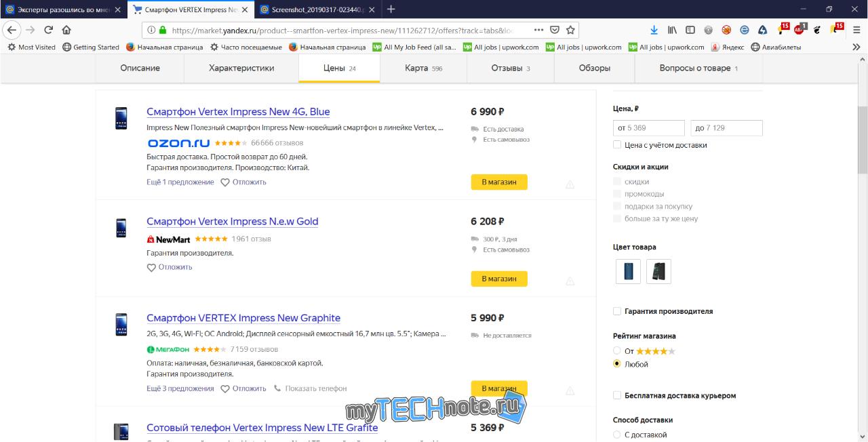Go to the Firefox home page icon
868x442 pixels.
[x=66, y=30]
